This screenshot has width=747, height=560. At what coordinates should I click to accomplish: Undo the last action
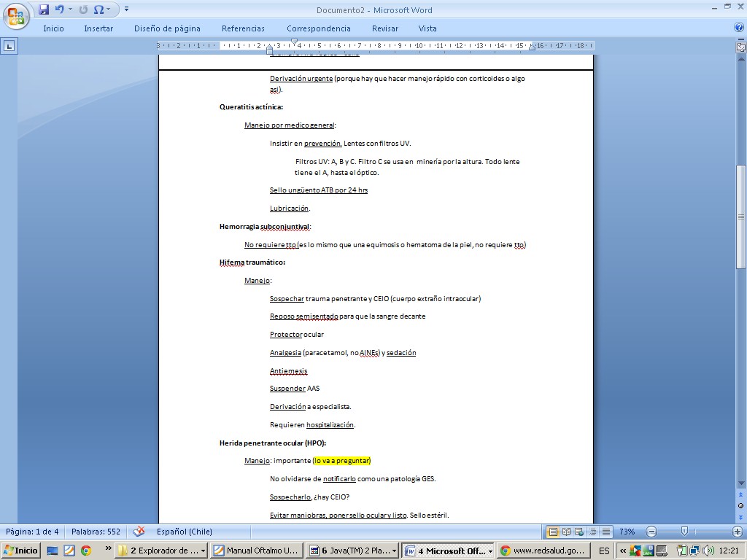60,9
